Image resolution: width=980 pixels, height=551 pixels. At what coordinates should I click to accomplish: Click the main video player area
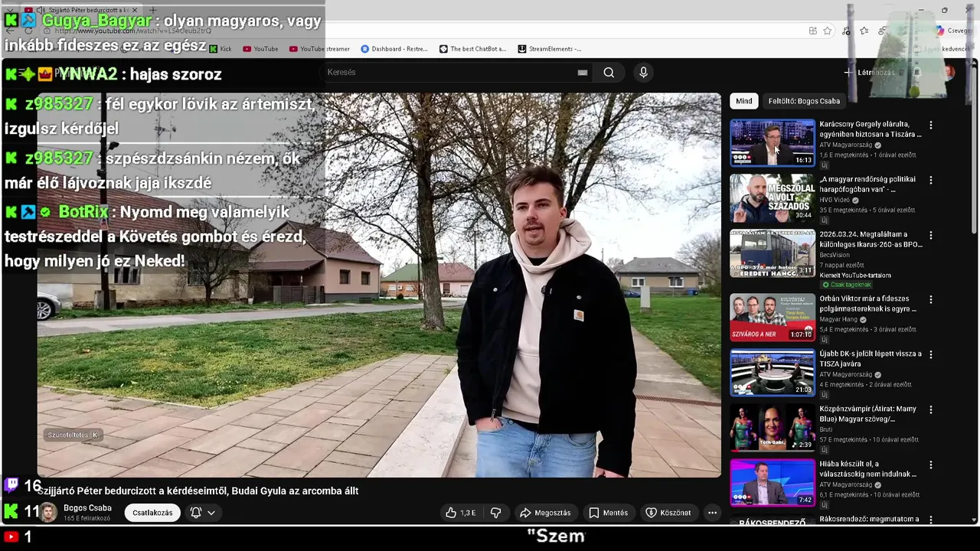tap(379, 285)
